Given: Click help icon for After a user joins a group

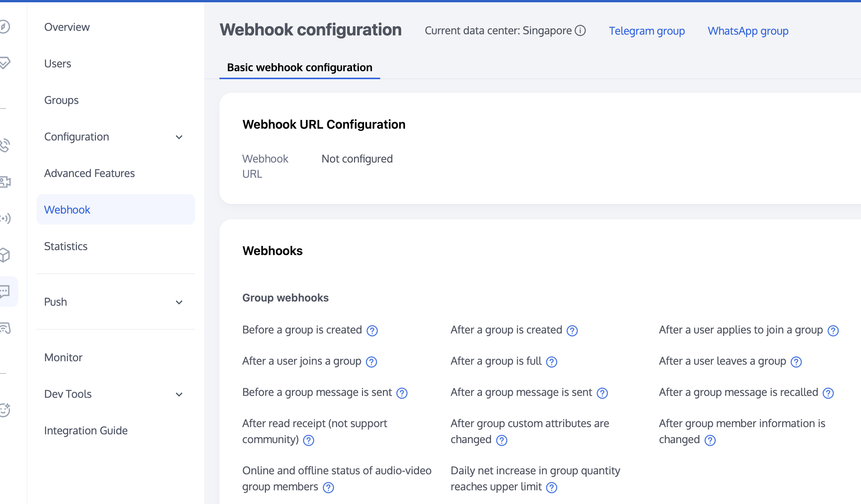Looking at the screenshot, I should coord(371,362).
